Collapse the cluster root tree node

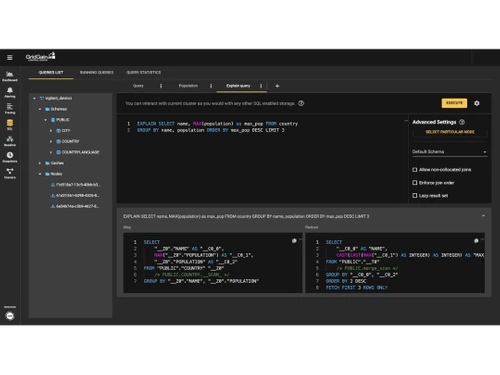coord(34,98)
